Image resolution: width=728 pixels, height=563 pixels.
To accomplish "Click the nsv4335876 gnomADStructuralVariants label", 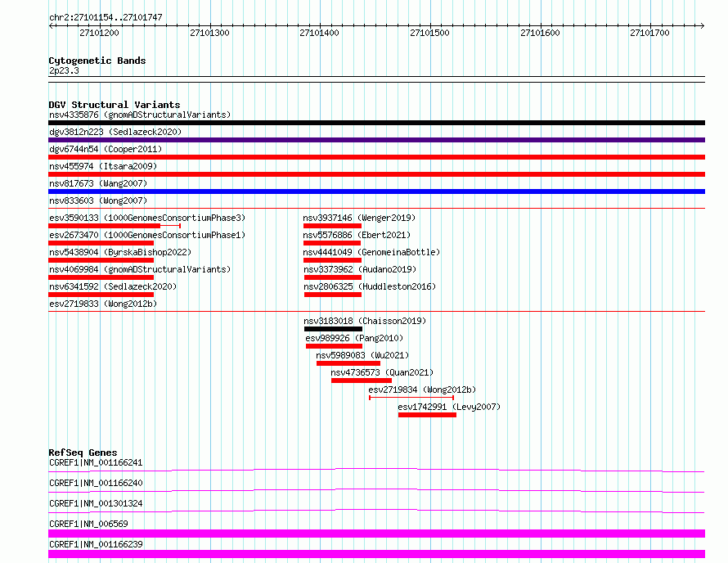I will [x=140, y=115].
